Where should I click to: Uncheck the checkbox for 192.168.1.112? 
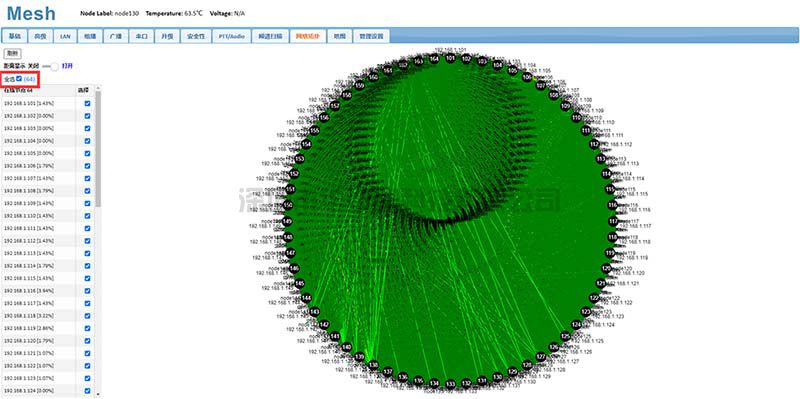pyautogui.click(x=87, y=240)
